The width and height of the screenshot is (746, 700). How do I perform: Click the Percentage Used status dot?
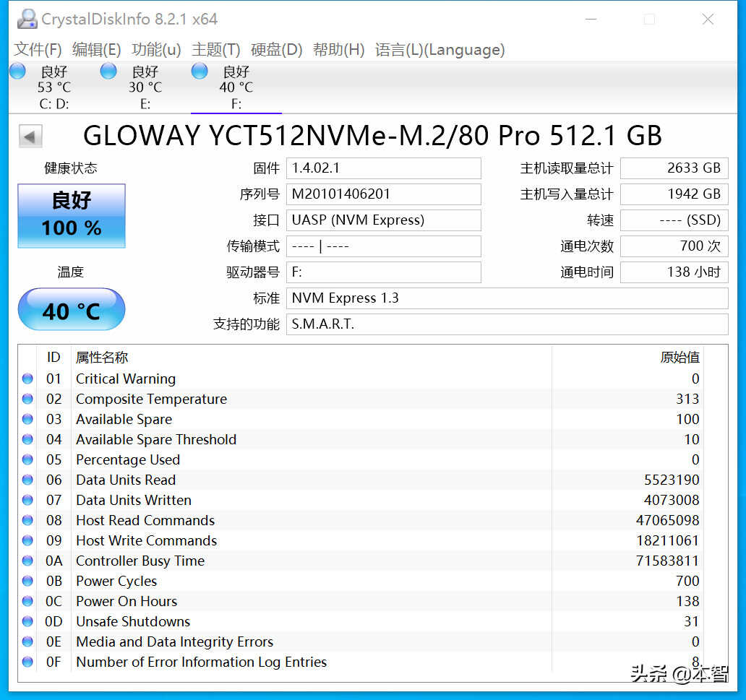point(27,459)
